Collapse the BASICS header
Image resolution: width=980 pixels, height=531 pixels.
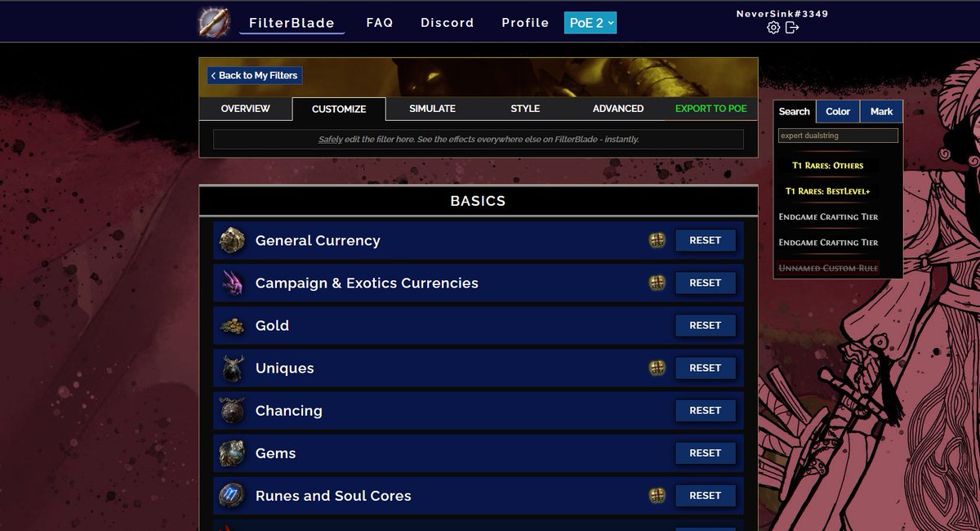click(479, 201)
